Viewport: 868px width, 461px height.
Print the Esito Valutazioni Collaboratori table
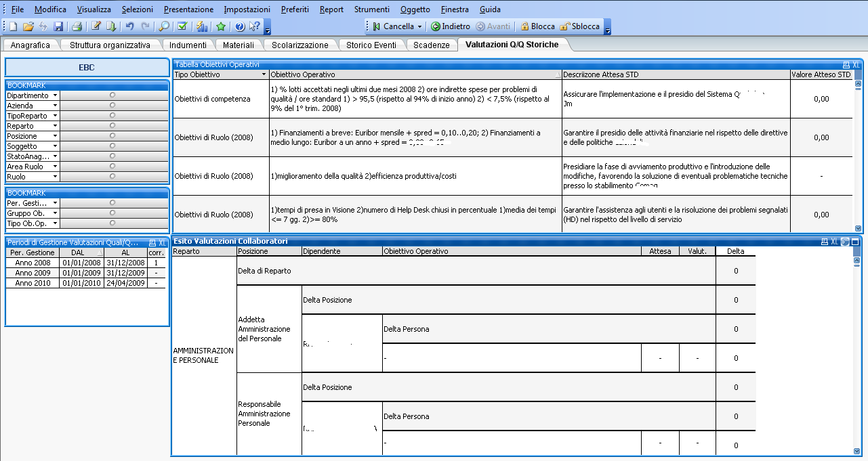click(824, 242)
